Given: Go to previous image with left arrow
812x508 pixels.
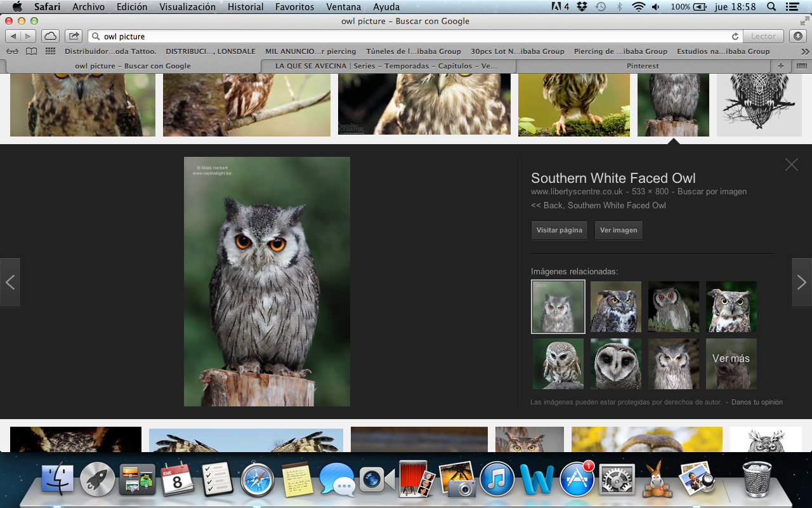Looking at the screenshot, I should [10, 282].
